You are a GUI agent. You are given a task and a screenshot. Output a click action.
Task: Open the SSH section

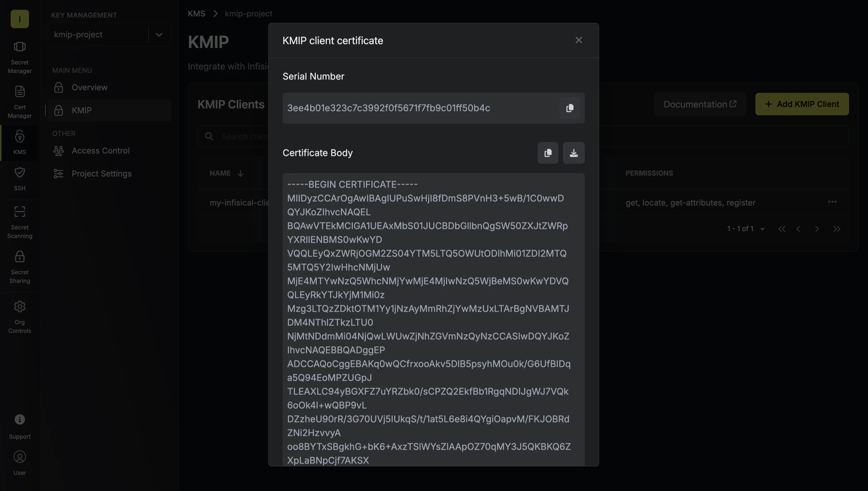coord(20,179)
